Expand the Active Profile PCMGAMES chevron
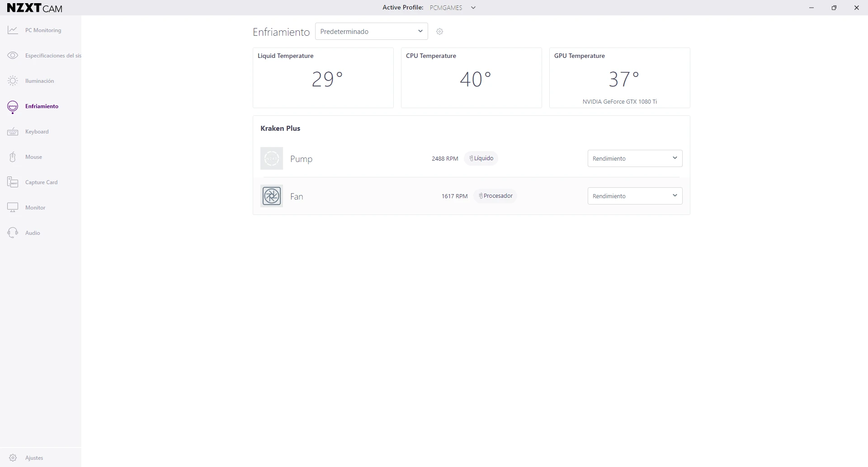 [473, 8]
